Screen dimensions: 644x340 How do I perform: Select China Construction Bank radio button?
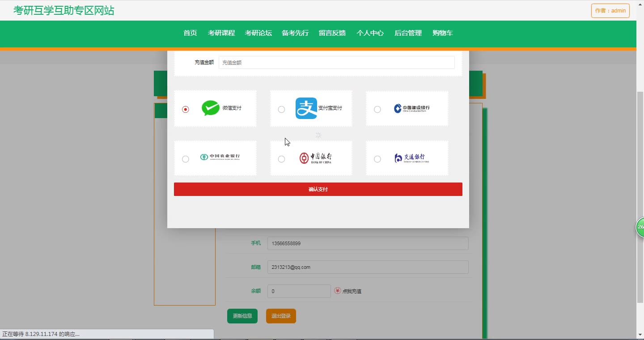pyautogui.click(x=377, y=109)
